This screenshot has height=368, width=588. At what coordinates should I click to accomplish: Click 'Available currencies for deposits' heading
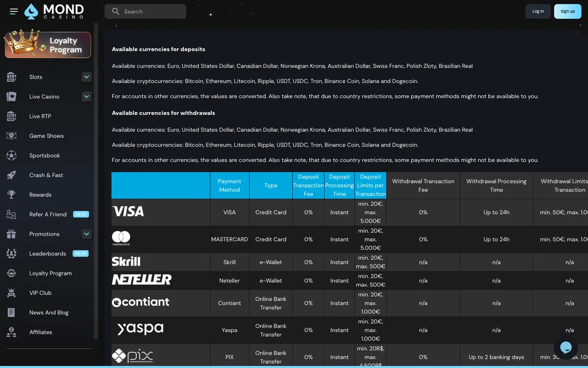pos(158,49)
